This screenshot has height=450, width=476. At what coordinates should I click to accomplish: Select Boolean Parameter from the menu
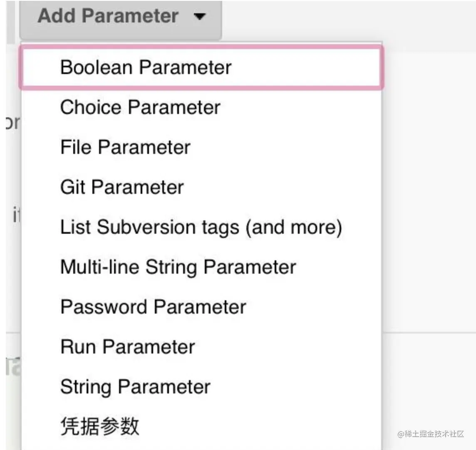(x=146, y=67)
